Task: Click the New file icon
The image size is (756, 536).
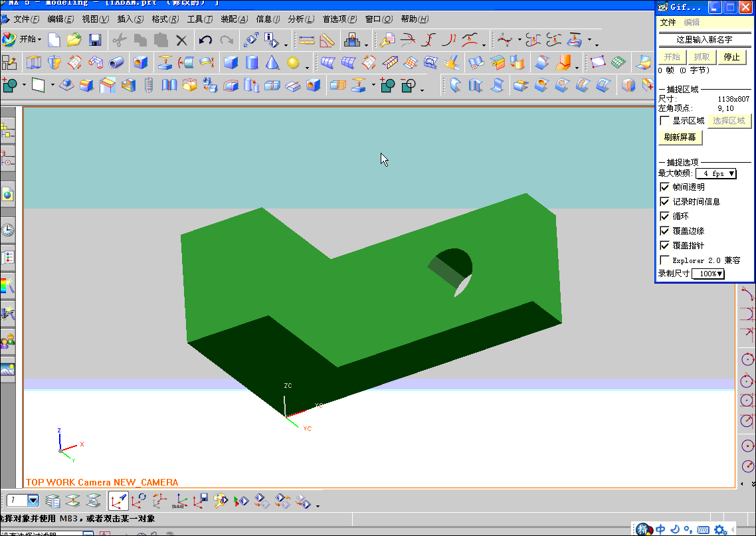Action: click(54, 40)
